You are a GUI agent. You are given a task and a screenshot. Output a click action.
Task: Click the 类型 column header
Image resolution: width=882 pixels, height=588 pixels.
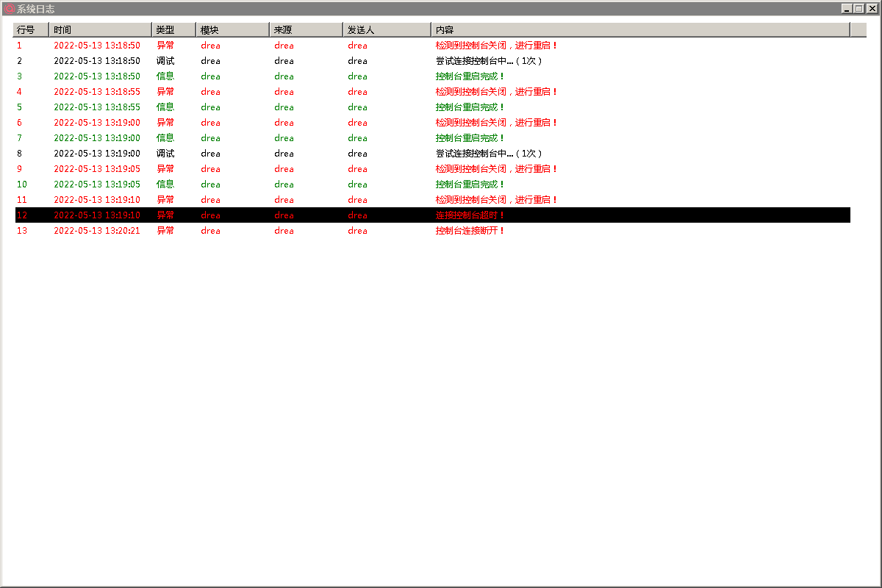pyautogui.click(x=173, y=30)
